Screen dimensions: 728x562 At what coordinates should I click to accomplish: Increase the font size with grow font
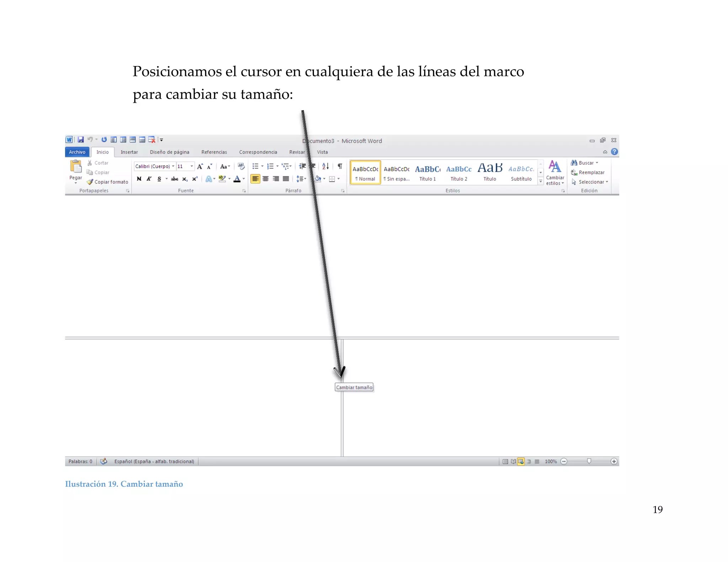click(x=200, y=166)
